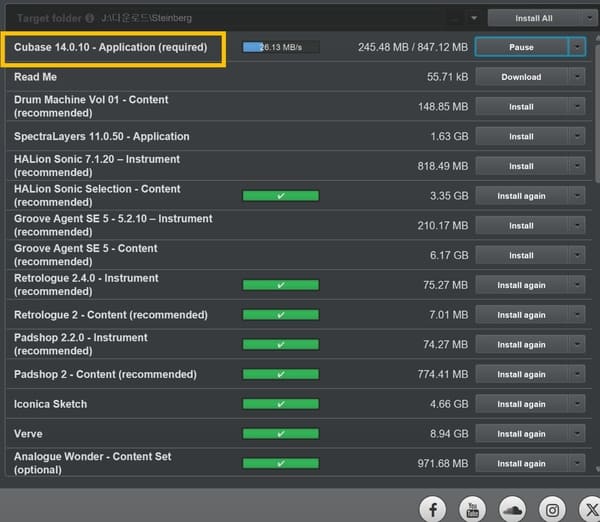Install Groove Agent SE 5 - 5.2.10 instrument

521,226
